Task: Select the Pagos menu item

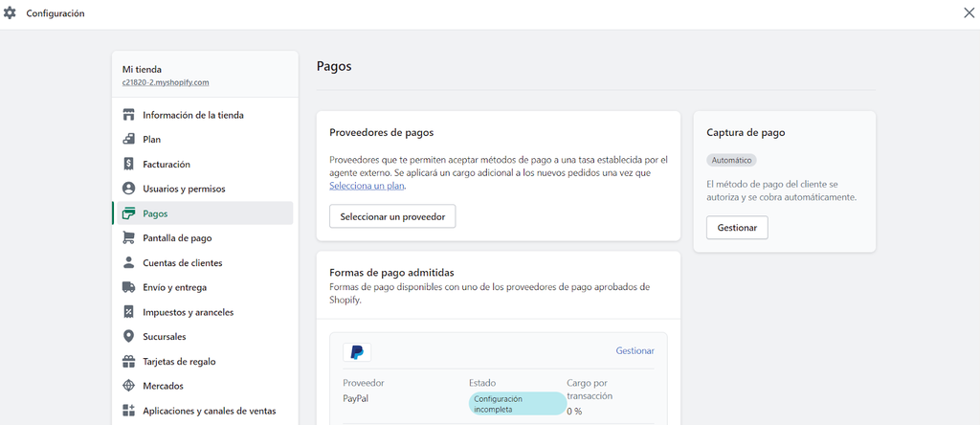Action: (x=155, y=213)
